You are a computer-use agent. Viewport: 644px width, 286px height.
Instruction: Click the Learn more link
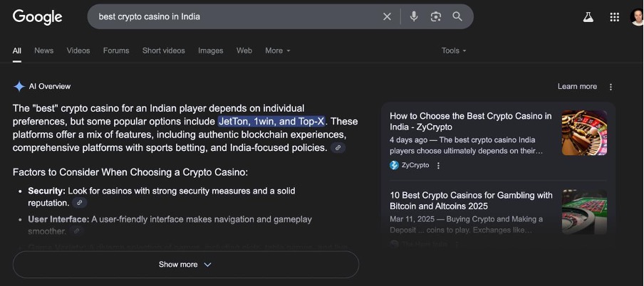[x=577, y=87]
